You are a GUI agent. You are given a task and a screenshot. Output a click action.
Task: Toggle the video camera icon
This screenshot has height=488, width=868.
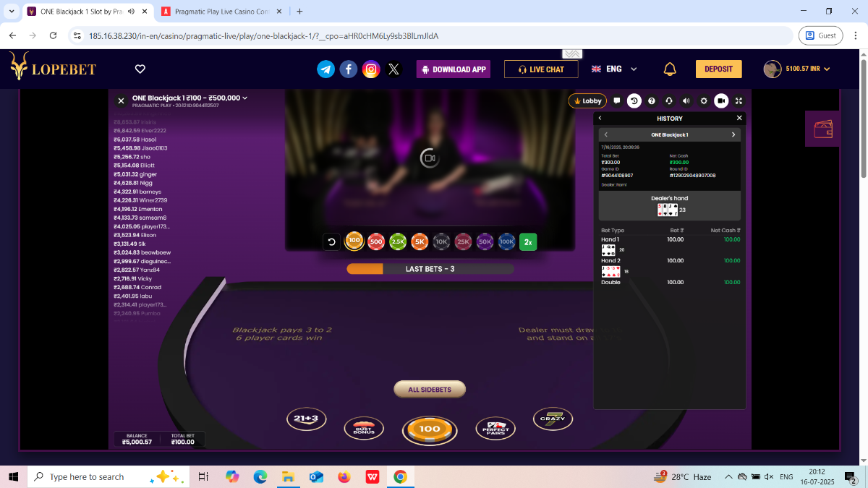tap(721, 101)
